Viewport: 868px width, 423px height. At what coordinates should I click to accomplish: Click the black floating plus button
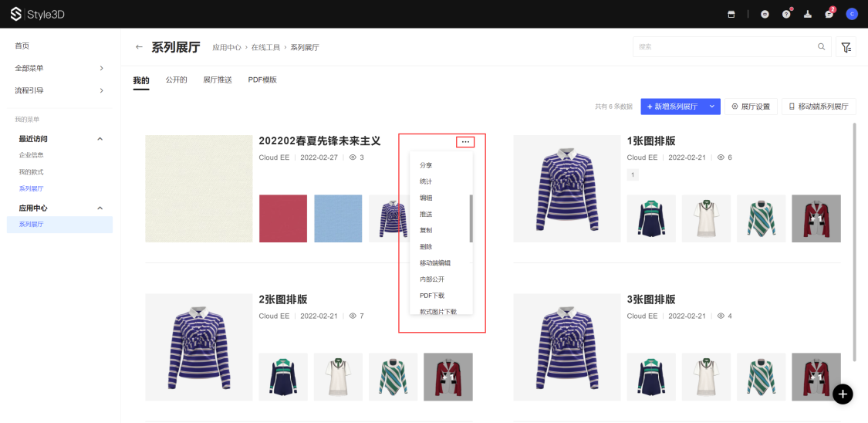pyautogui.click(x=843, y=394)
